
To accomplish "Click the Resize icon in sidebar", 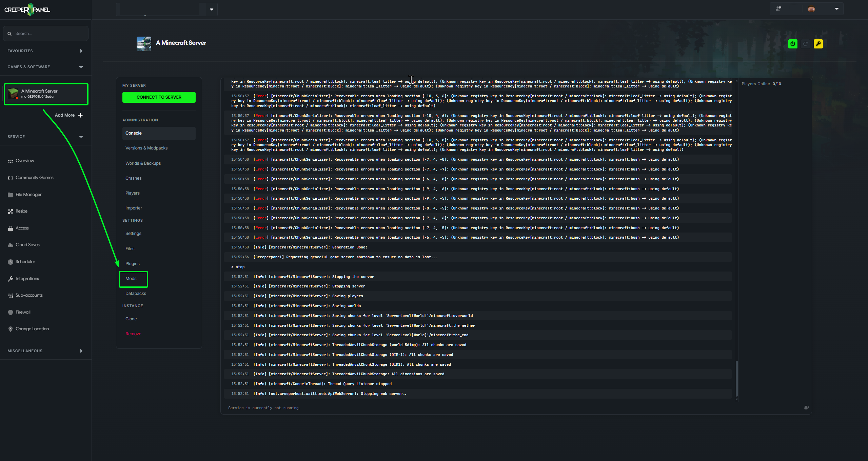I will (x=11, y=212).
